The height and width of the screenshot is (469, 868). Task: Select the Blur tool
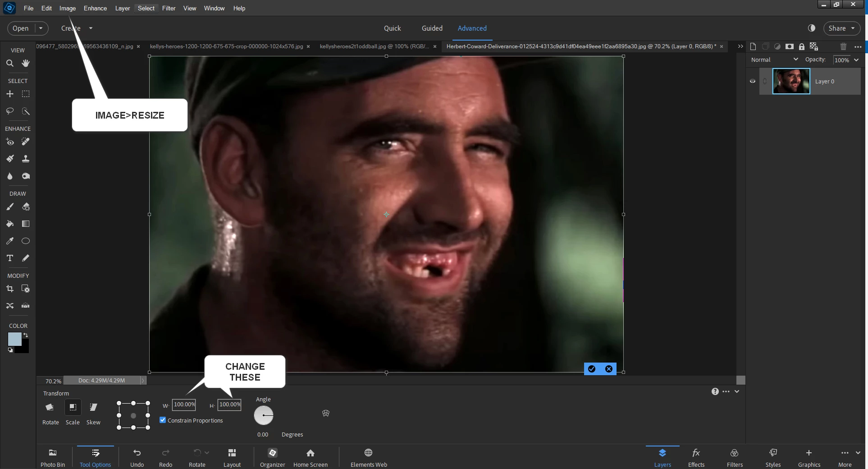point(10,176)
